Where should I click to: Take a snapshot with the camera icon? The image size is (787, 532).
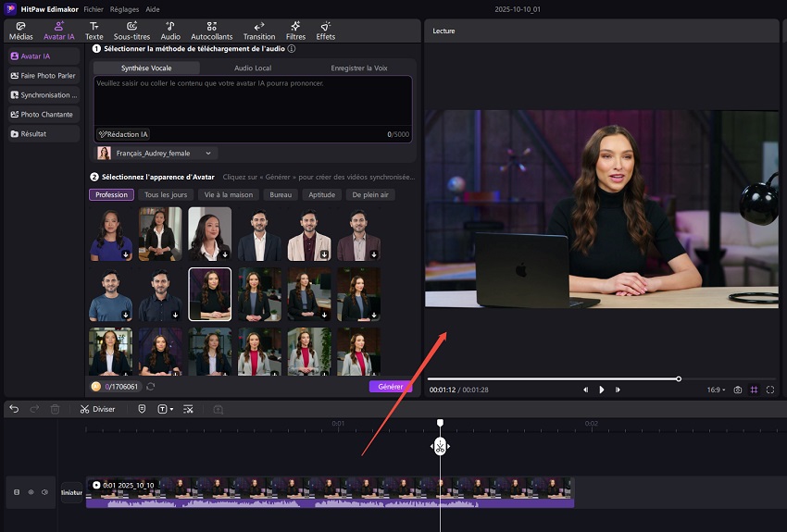(738, 390)
